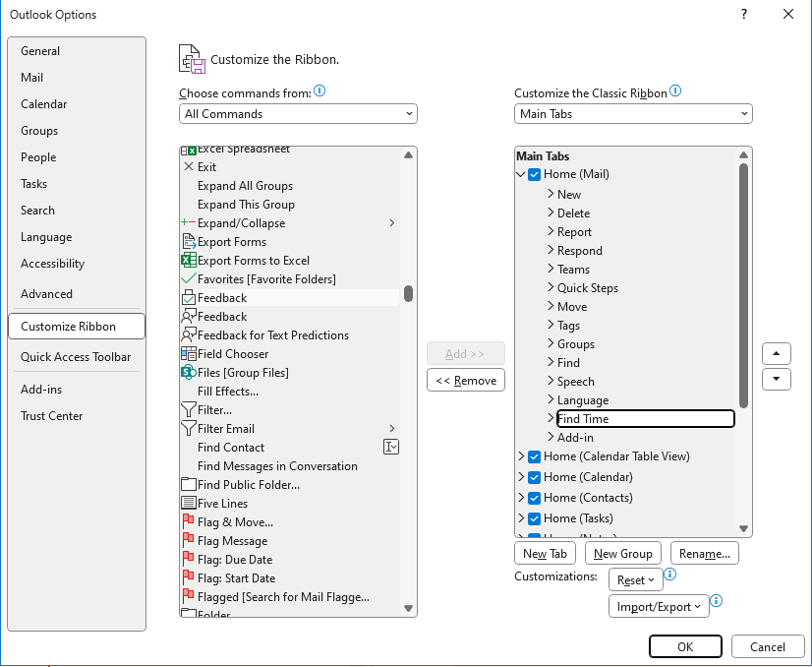
Task: Click the Exit command X icon
Action: pos(189,167)
